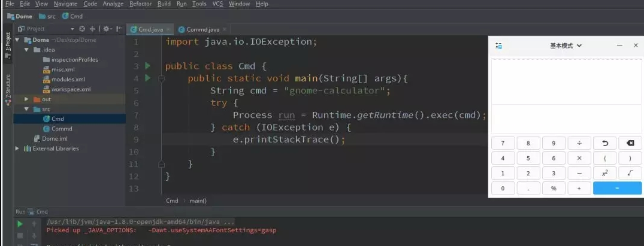This screenshot has width=644, height=246.
Task: Open the Navigate menu
Action: [x=65, y=4]
